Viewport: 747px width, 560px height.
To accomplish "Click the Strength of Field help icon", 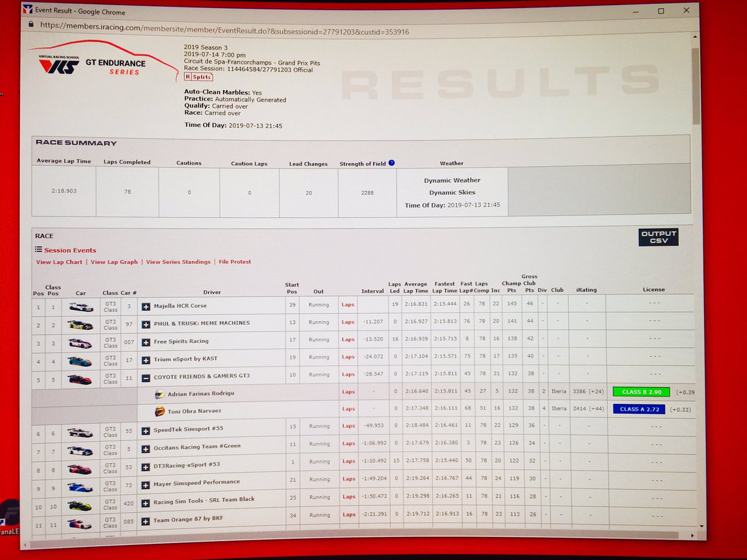I will pos(392,163).
